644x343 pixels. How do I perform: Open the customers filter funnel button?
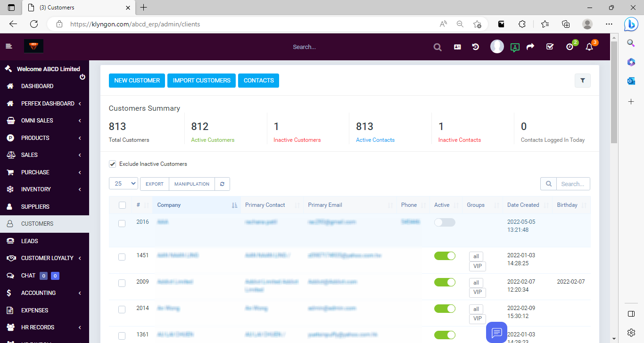[x=583, y=81]
